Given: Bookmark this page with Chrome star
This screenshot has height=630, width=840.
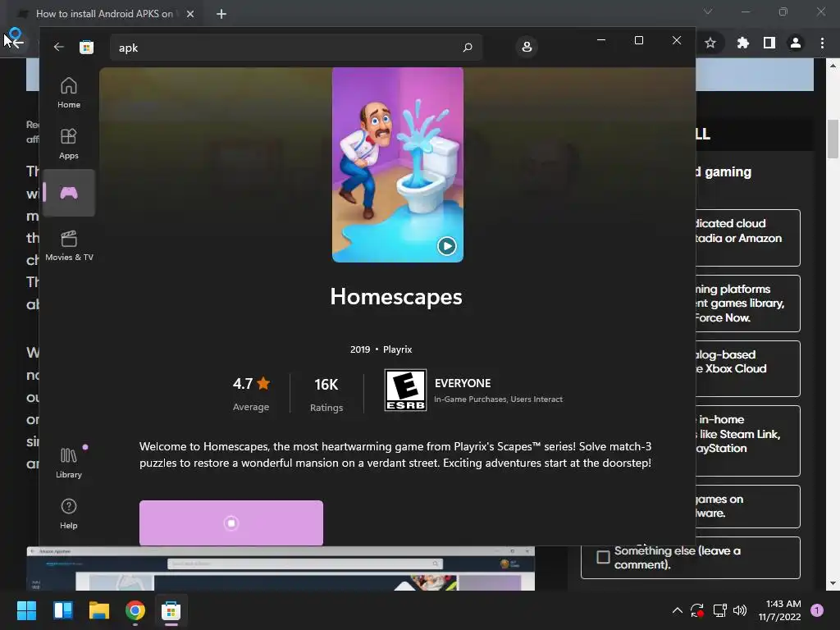Looking at the screenshot, I should tap(710, 43).
